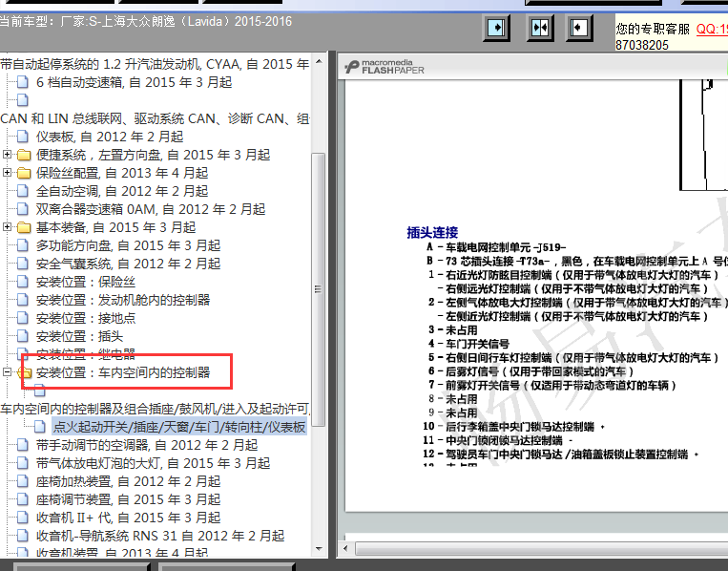Select 座椅调节装置 自 2015 年 3 月起
This screenshot has height=571, width=728.
pyautogui.click(x=128, y=499)
